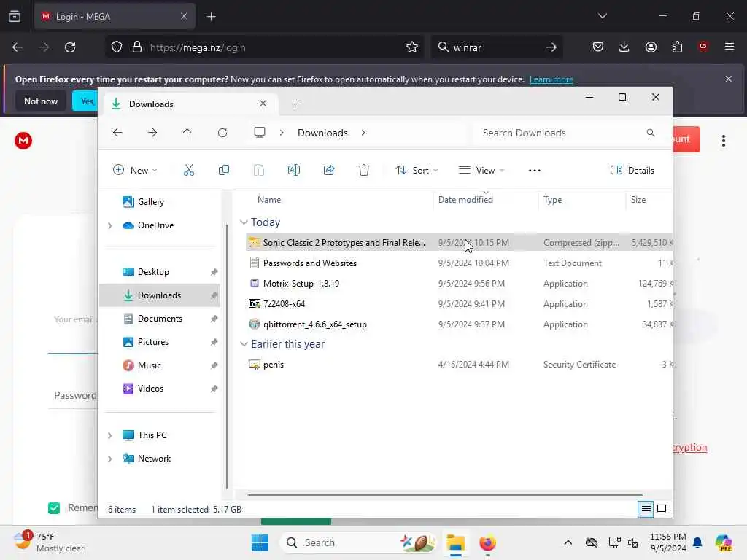Click the uBlock Origin shield icon
747x560 pixels.
pos(703,46)
